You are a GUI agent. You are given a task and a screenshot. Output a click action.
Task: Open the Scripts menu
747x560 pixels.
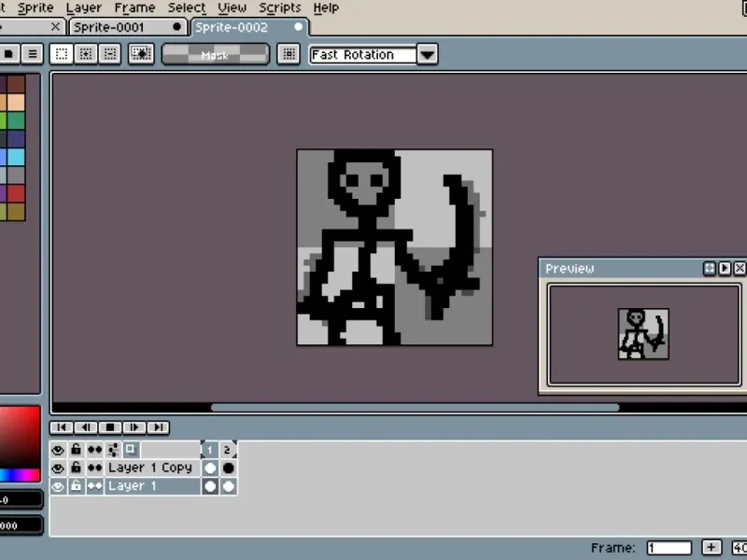click(280, 7)
